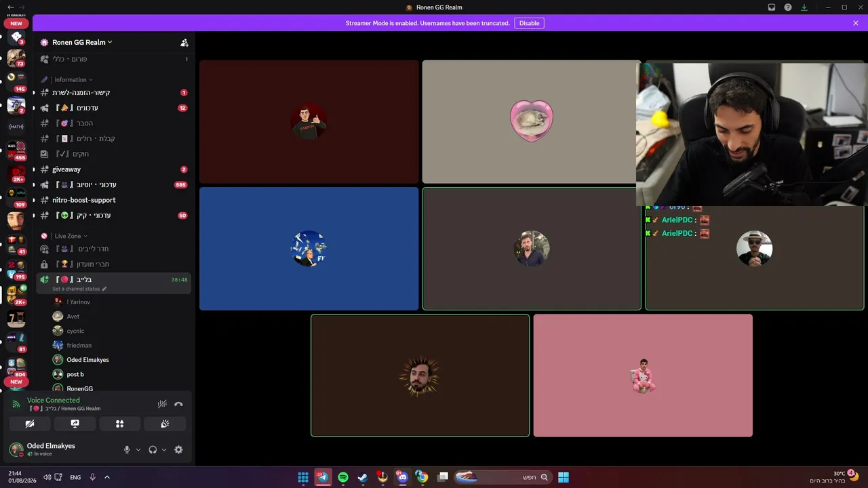Open the giveaway channel
868x488 pixels.
[113, 169]
